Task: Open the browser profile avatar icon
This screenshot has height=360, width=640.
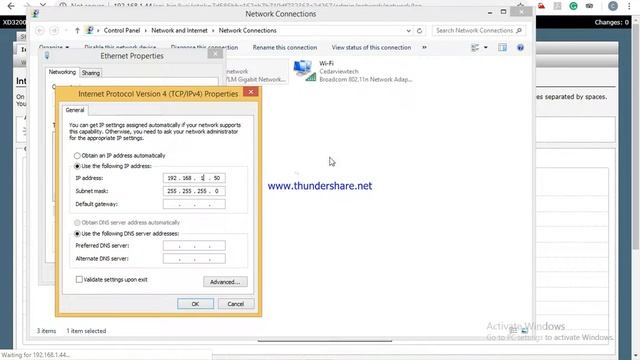Action: (x=613, y=6)
